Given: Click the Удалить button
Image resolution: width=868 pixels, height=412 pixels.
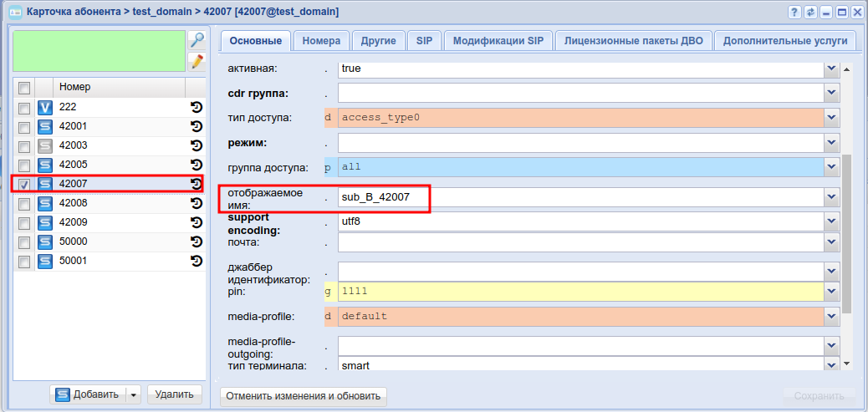Looking at the screenshot, I should (175, 394).
